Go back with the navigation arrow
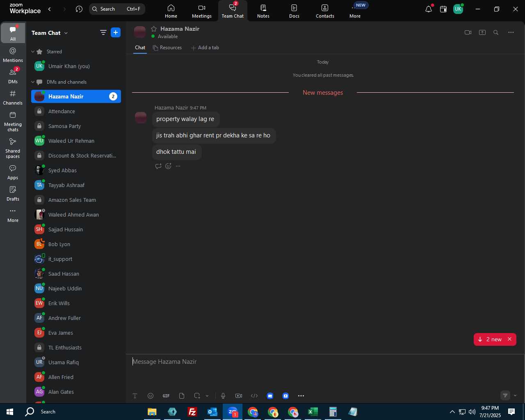The image size is (525, 420). pyautogui.click(x=50, y=9)
